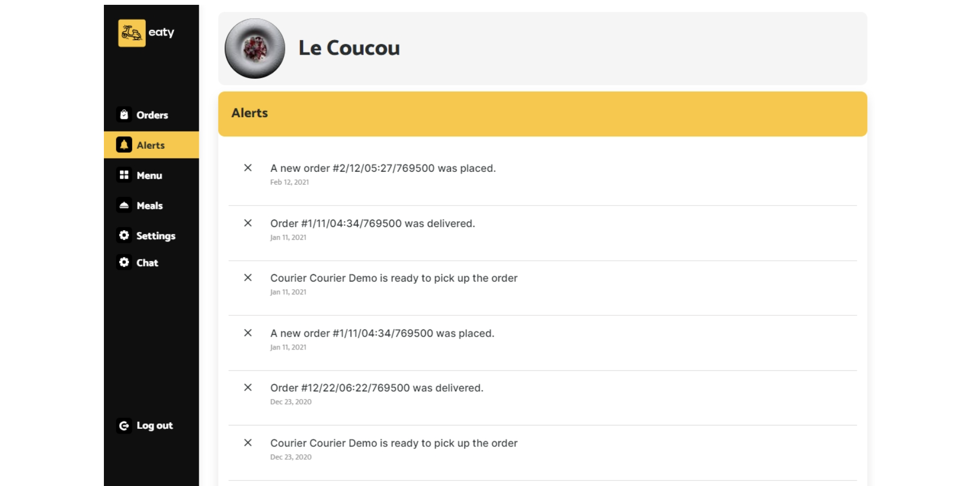Click the Meals dish icon
The height and width of the screenshot is (486, 980).
point(124,206)
